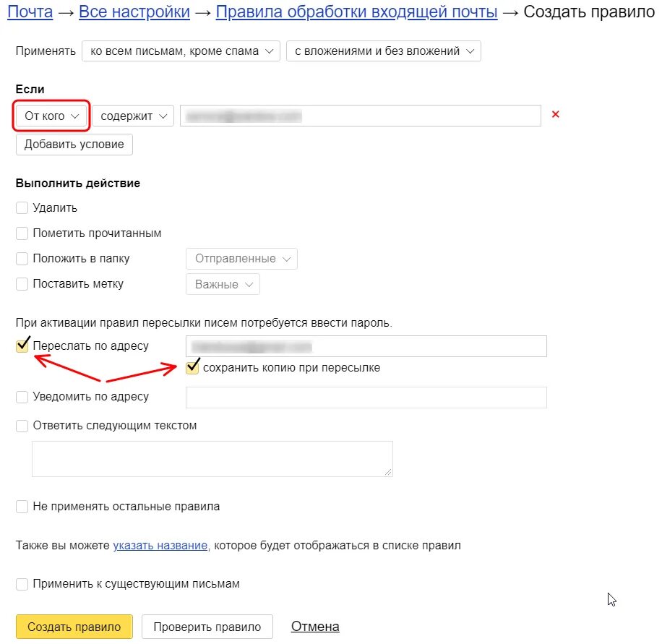Focus the Ответить следующим текстом textarea
This screenshot has width=662, height=644.
click(x=212, y=459)
